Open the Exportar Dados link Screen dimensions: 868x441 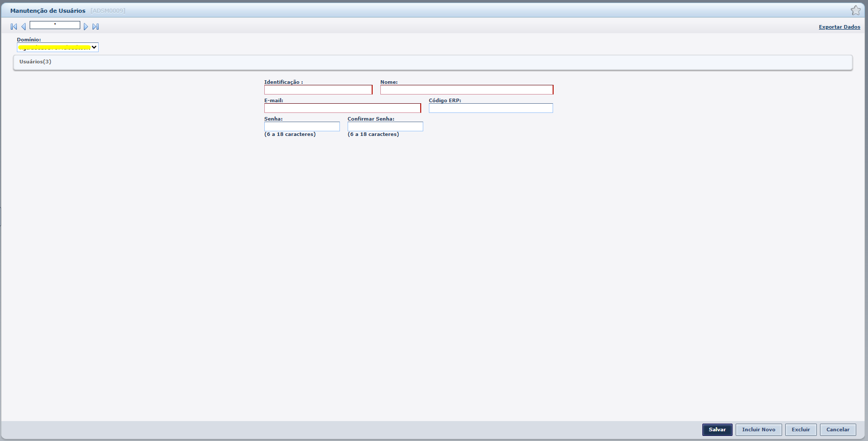point(839,27)
